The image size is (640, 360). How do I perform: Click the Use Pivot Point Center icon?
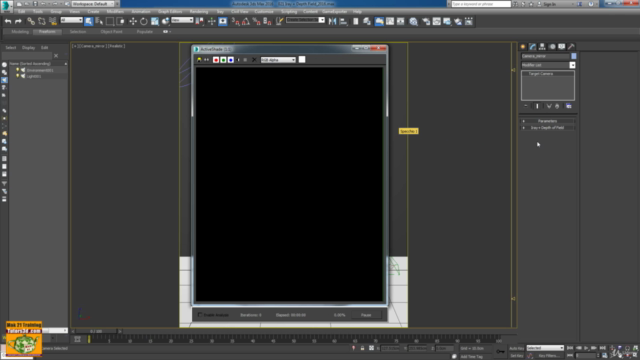point(200,21)
